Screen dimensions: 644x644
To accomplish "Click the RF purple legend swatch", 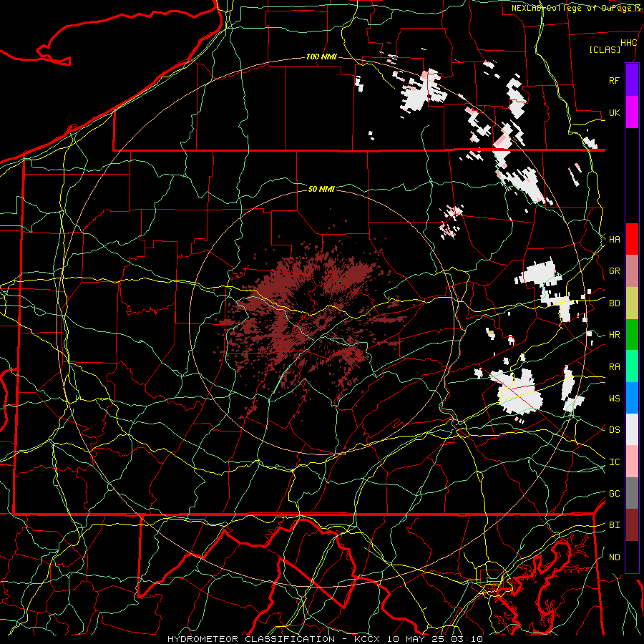I will (x=632, y=80).
